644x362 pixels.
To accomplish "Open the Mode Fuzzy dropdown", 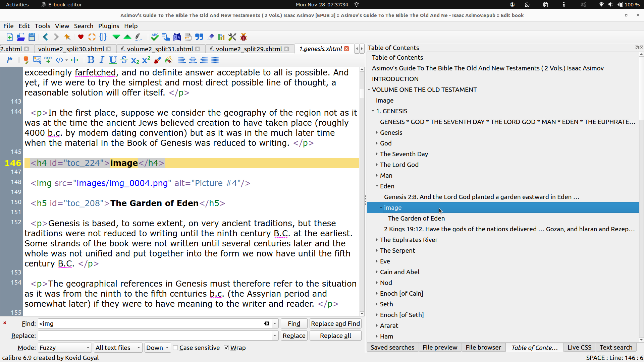I will click(65, 348).
